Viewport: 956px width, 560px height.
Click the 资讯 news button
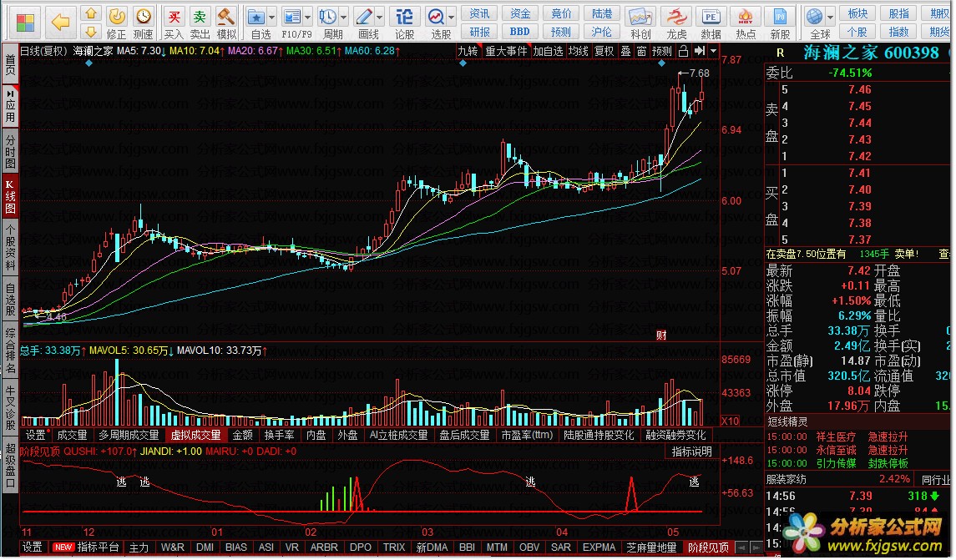(x=479, y=13)
